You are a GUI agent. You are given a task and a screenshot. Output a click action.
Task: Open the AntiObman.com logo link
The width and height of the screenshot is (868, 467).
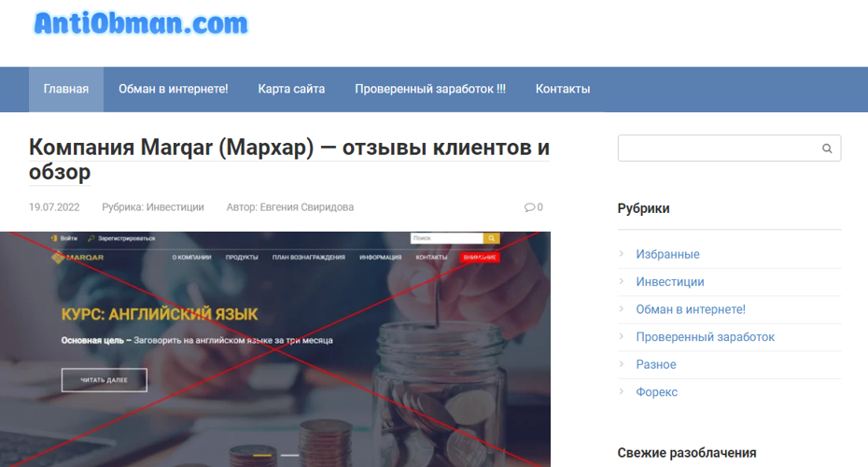(x=141, y=23)
